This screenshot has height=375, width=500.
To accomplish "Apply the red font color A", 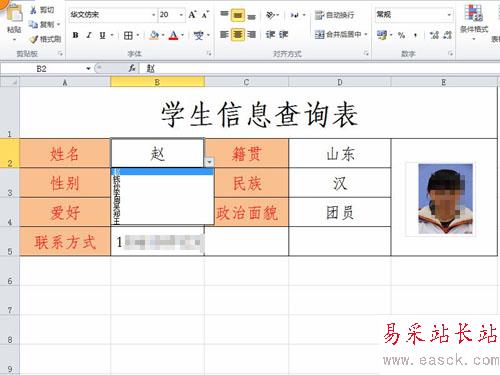I will pyautogui.click(x=173, y=35).
